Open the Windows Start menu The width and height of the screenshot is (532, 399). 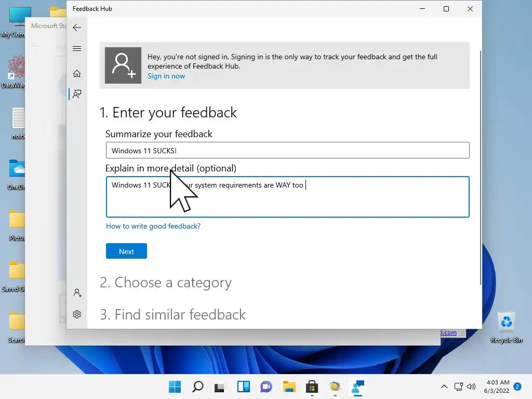point(175,387)
